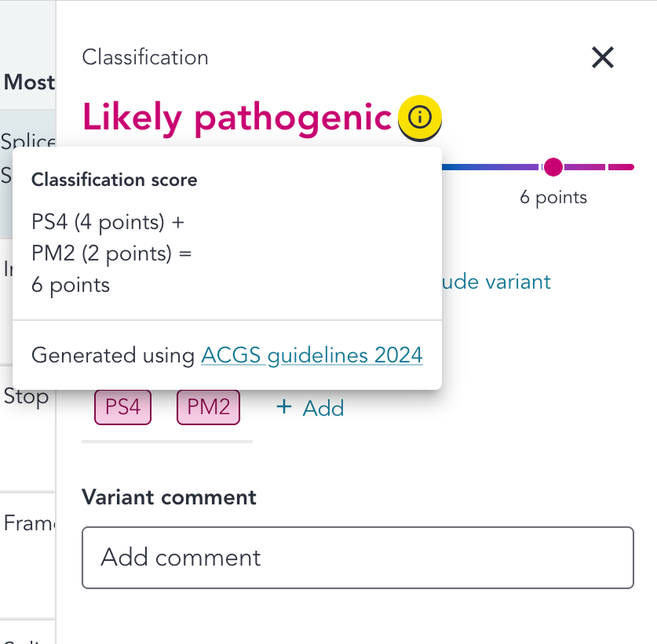Screen dimensions: 657x644
Task: Close the Classification panel with the X
Action: 602,57
